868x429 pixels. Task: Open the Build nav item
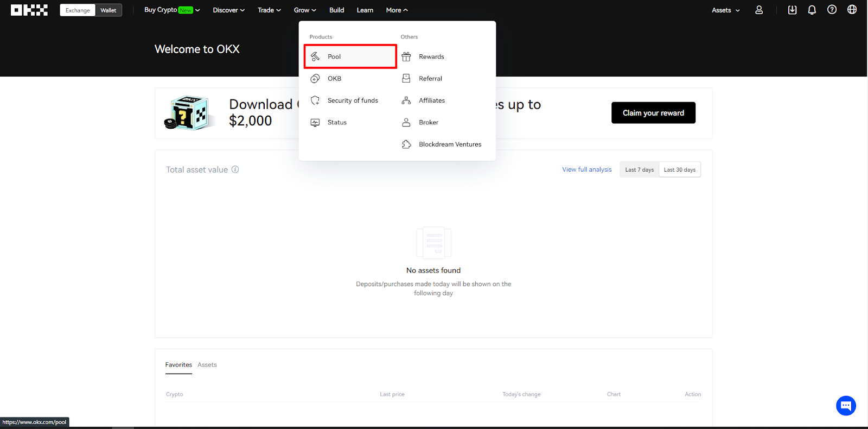[336, 10]
